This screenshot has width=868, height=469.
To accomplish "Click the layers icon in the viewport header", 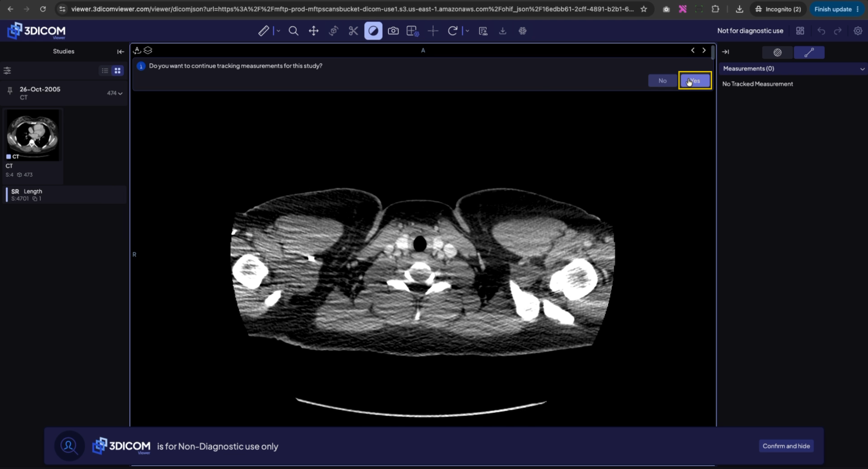I will click(148, 50).
